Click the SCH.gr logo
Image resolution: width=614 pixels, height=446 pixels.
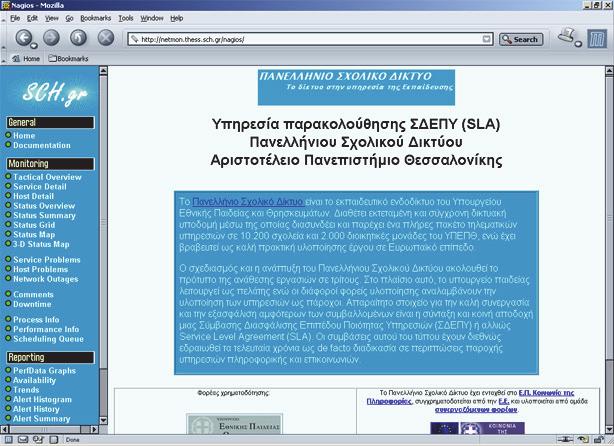[54, 93]
